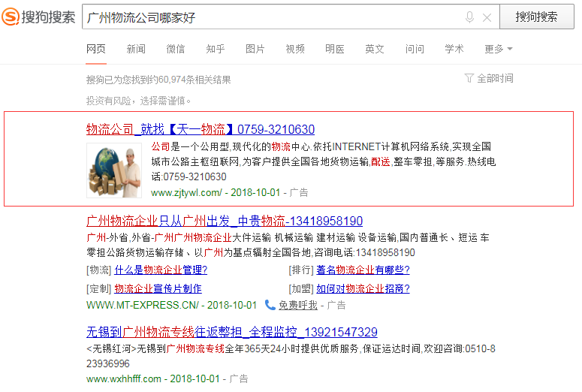
Task: Open the 问问 tab
Action: (x=415, y=49)
